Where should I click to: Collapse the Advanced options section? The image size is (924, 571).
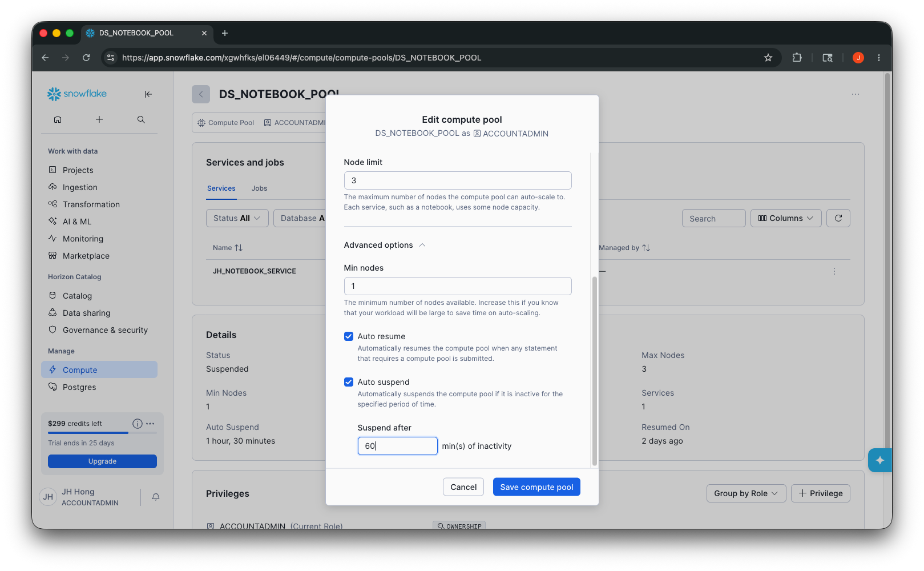[385, 245]
